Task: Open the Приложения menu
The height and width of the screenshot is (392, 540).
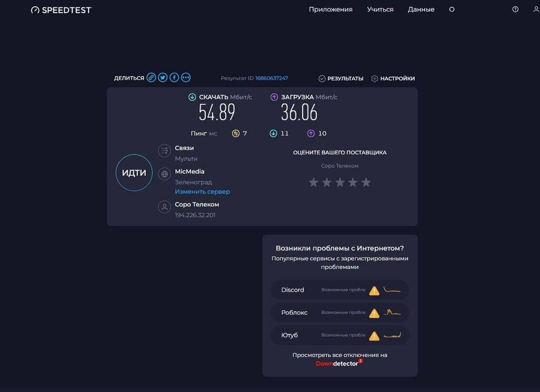Action: [x=331, y=9]
